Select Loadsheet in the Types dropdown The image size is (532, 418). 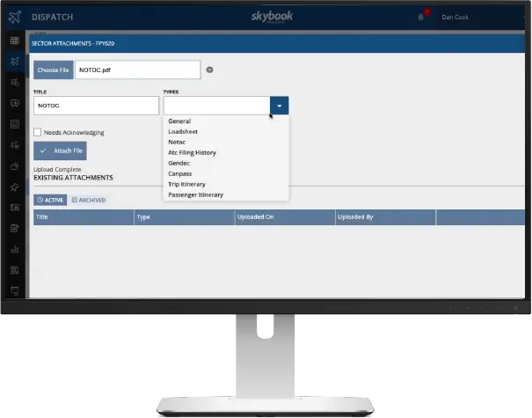[182, 131]
